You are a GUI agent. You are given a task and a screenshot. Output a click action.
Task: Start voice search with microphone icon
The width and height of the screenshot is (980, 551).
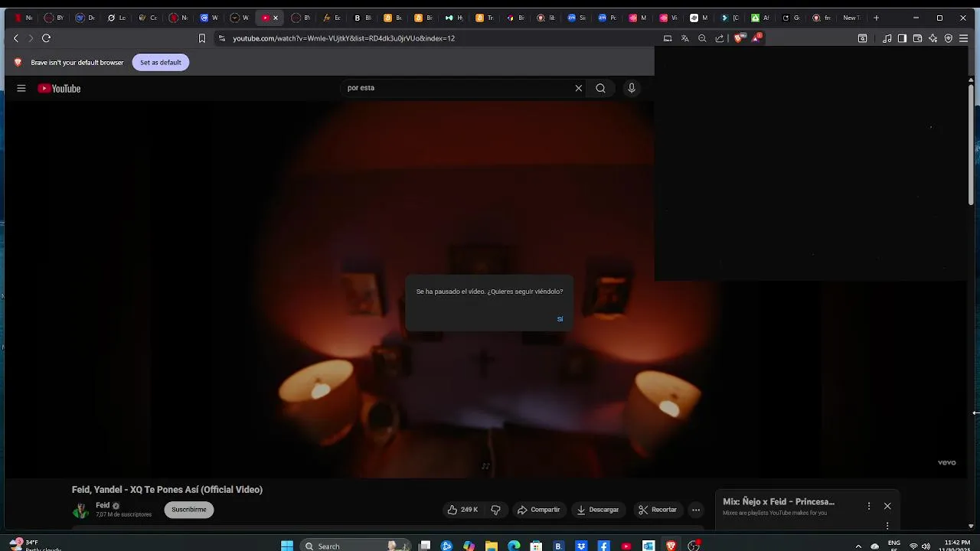(632, 88)
